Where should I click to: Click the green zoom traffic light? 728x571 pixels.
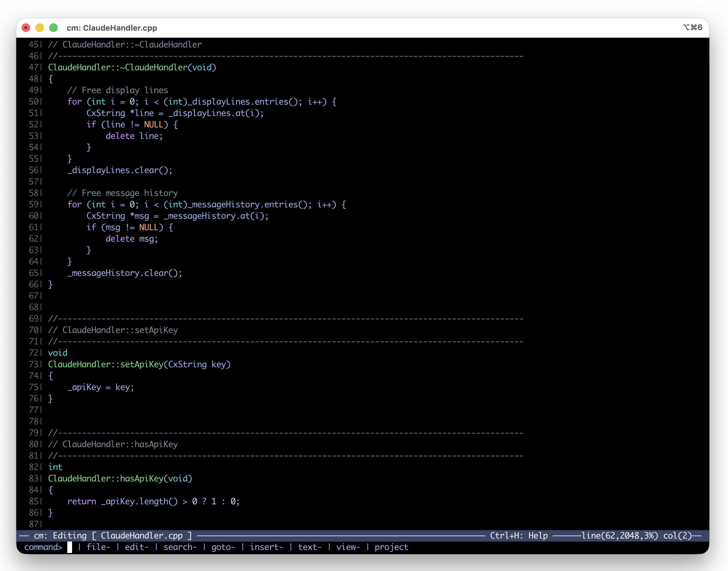click(53, 28)
